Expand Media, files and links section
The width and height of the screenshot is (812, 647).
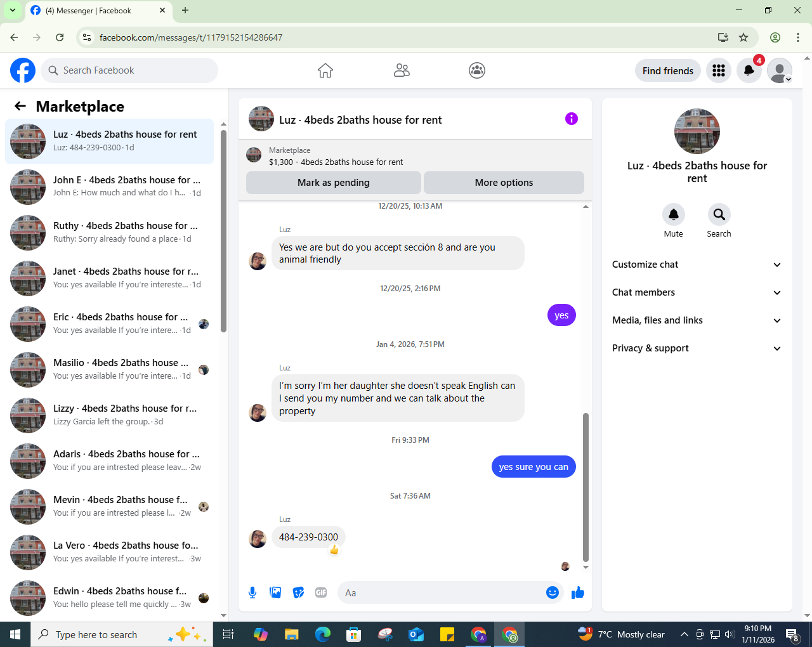(697, 320)
